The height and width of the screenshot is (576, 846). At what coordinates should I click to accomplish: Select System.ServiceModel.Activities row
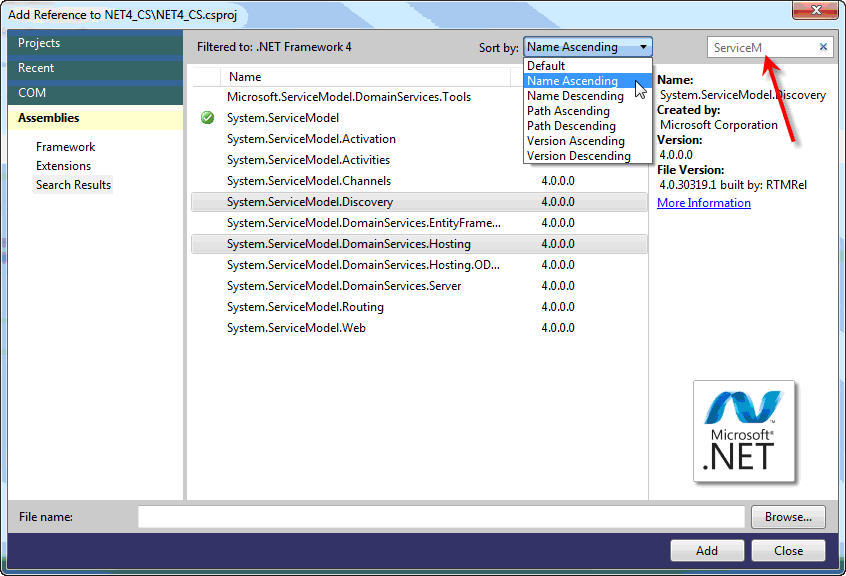click(419, 160)
